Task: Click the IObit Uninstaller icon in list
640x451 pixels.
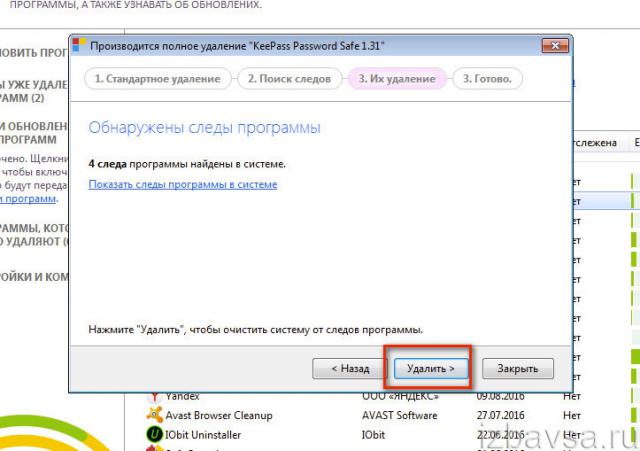Action: [154, 434]
